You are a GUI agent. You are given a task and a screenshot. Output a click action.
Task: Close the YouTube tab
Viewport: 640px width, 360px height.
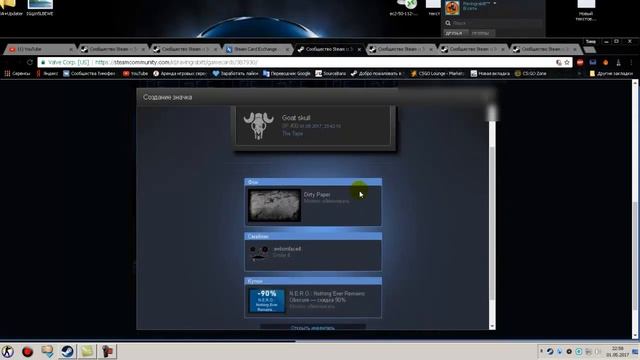pos(71,49)
